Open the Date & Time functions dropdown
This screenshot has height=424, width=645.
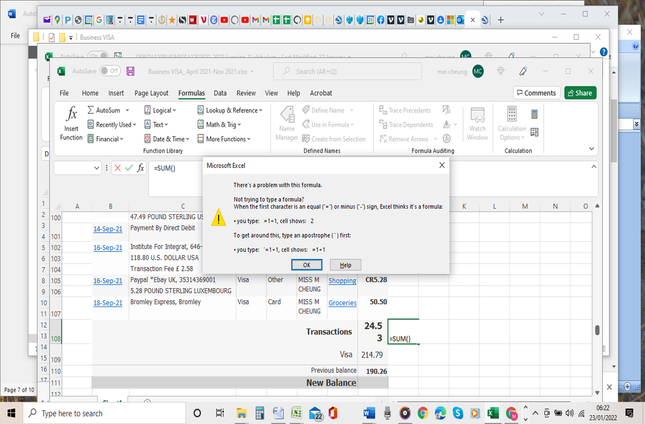pos(167,139)
